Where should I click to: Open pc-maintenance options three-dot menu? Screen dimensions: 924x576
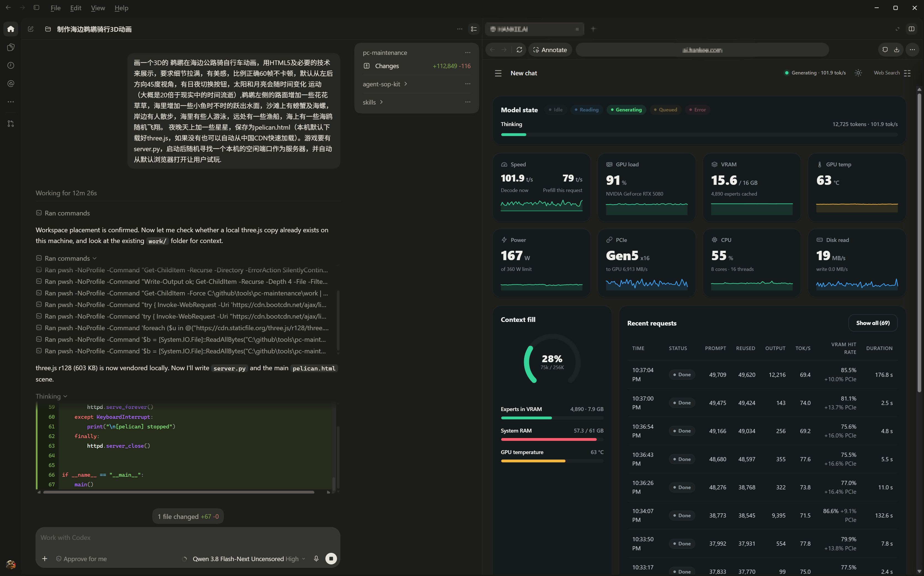468,53
